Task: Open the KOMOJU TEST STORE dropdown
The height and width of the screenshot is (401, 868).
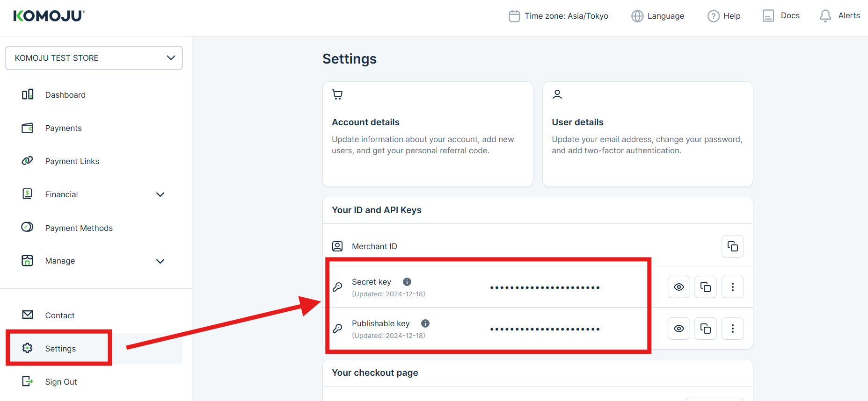Action: (x=94, y=58)
